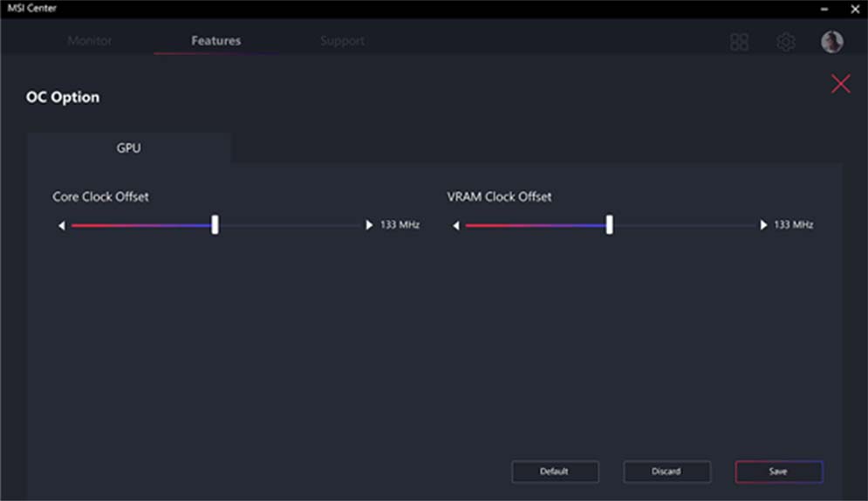Increase VRAM Clock Offset with right arrow
This screenshot has width=868, height=501.
pyautogui.click(x=763, y=225)
